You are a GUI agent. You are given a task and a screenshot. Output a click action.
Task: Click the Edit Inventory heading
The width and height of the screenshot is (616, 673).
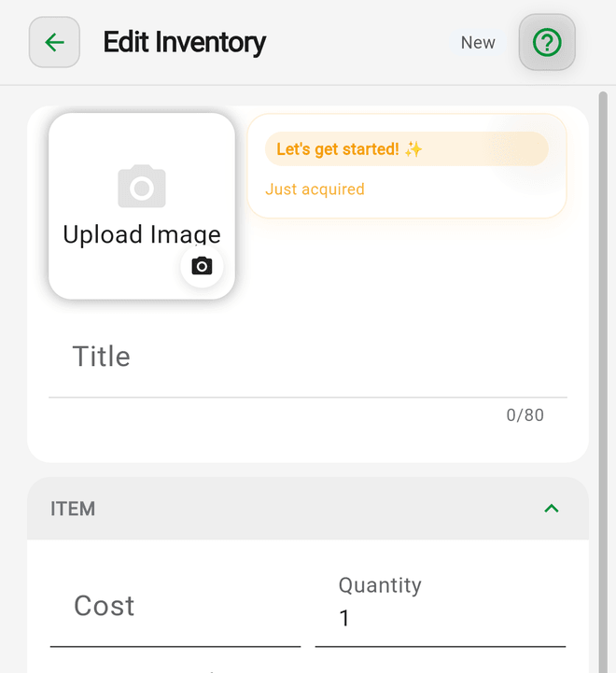click(x=185, y=43)
